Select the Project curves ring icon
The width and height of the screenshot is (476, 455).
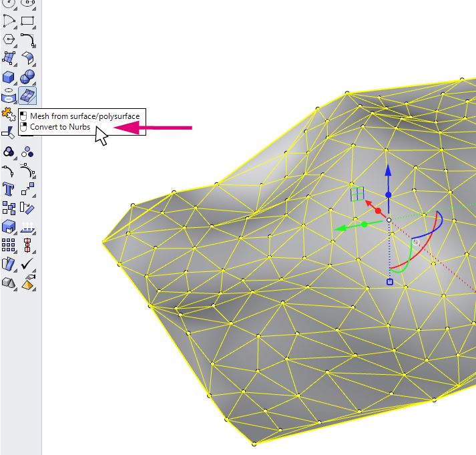point(9,96)
